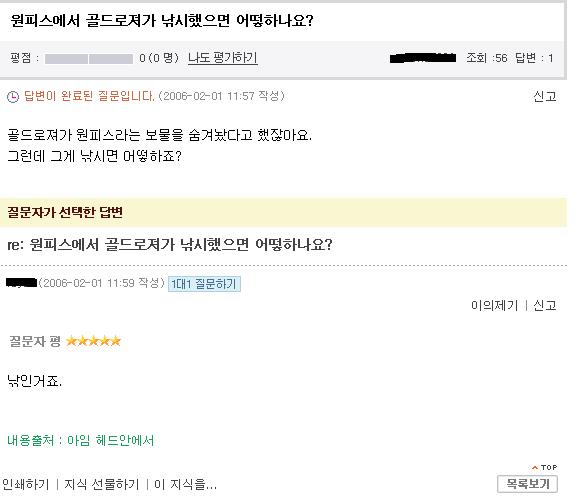Click the 조회 :56 view count
This screenshot has height=500, width=582.
[x=487, y=58]
